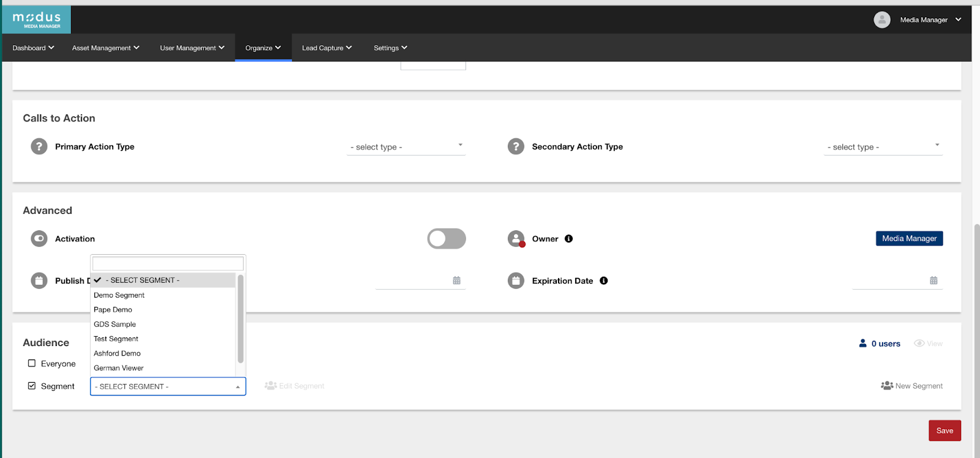Select Pape Demo from segment list

point(113,310)
